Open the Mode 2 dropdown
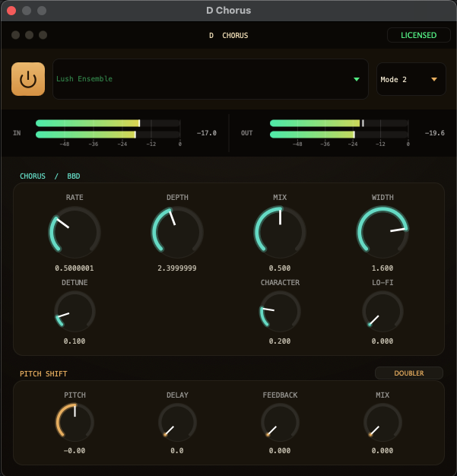Viewport: 457px width, 476px height. tap(411, 79)
